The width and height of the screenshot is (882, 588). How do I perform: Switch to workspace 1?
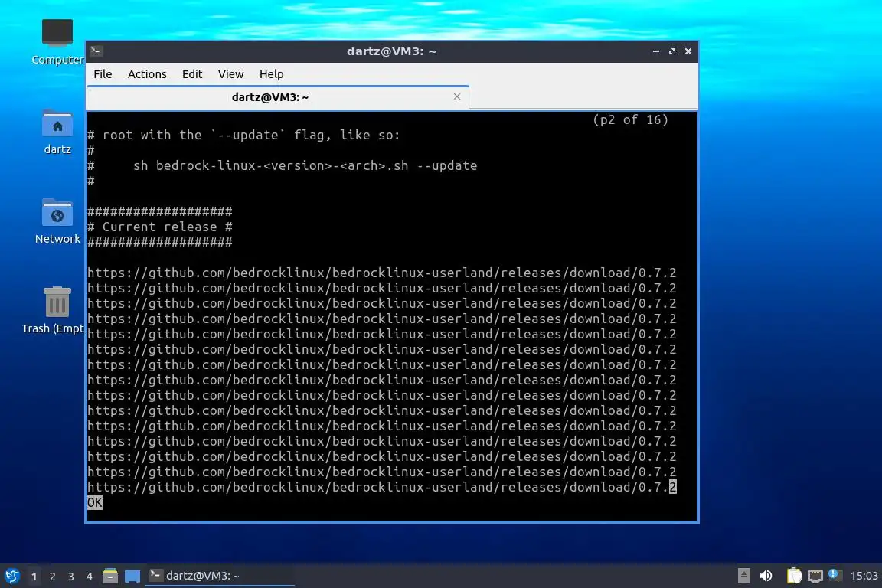[x=34, y=577]
